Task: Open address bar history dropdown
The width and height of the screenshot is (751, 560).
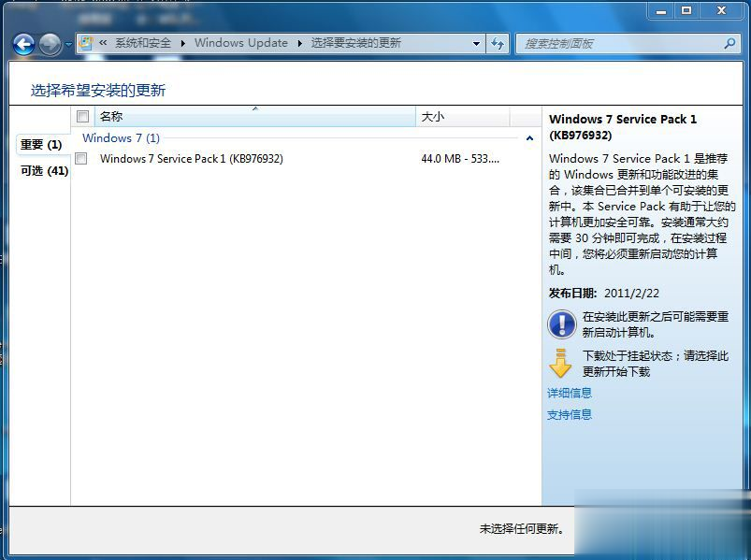Action: coord(476,44)
